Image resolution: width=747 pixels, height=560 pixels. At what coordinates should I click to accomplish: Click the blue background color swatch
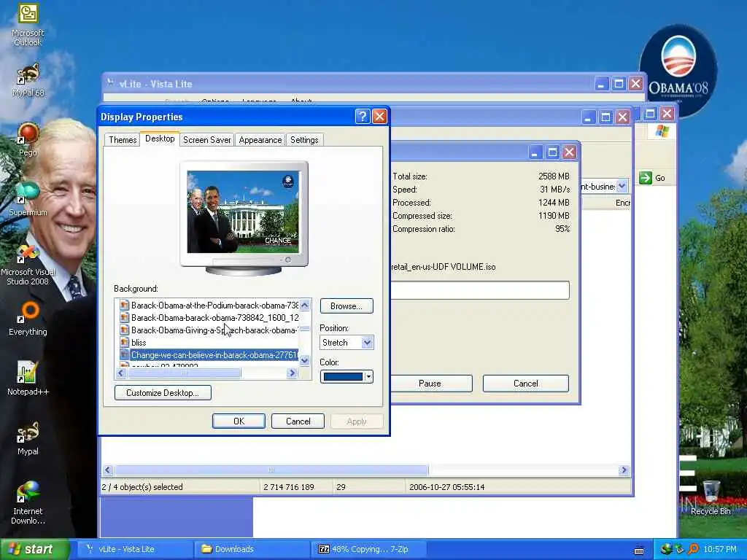(x=343, y=377)
